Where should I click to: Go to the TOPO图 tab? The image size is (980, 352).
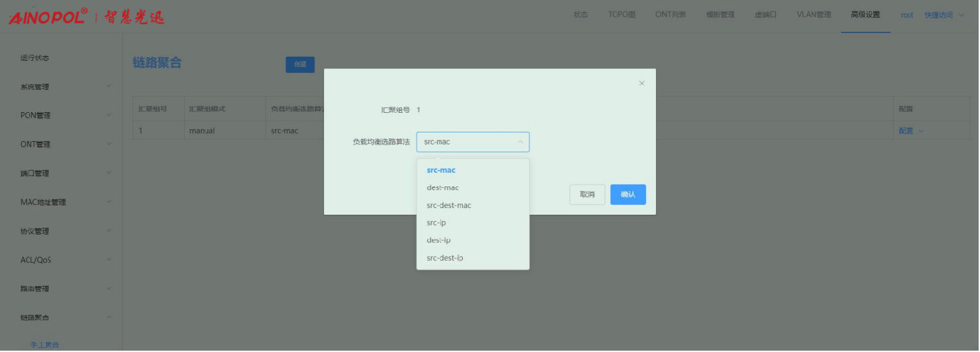622,15
